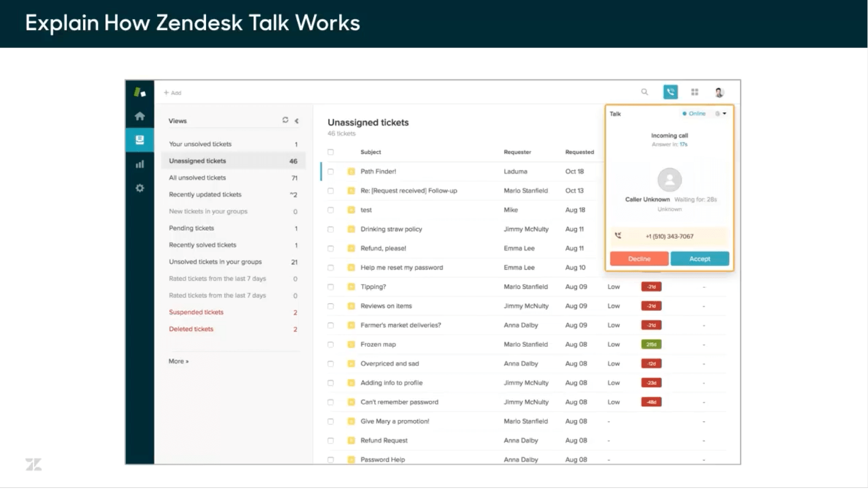Toggle the Talk phone icon
This screenshot has width=868, height=489.
(671, 92)
